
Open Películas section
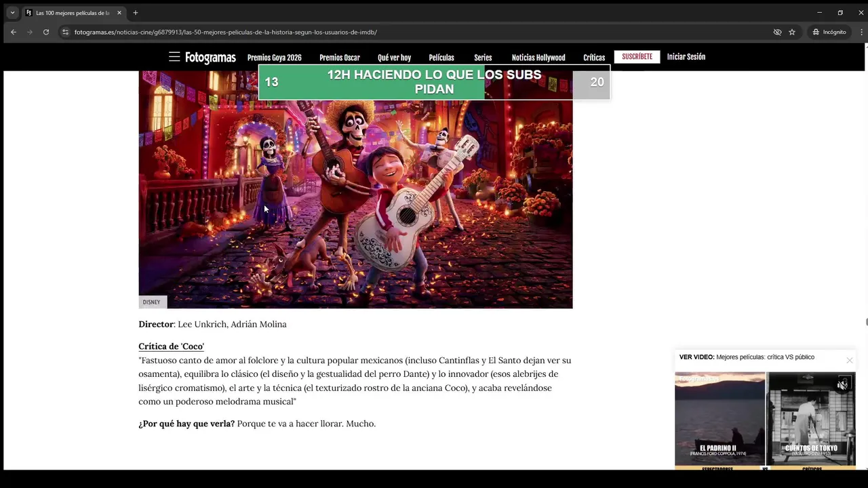(441, 58)
